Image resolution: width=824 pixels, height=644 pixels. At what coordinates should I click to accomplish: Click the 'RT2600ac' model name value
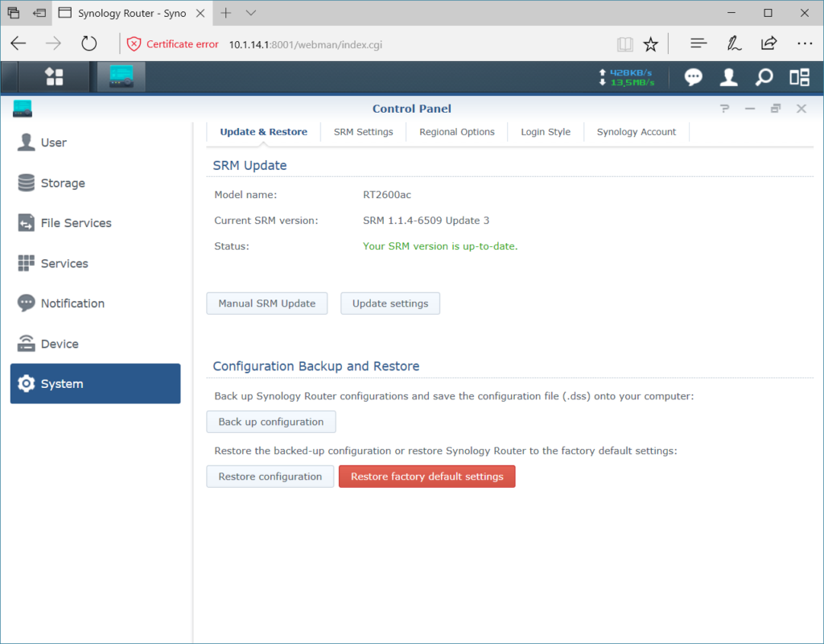pyautogui.click(x=387, y=195)
